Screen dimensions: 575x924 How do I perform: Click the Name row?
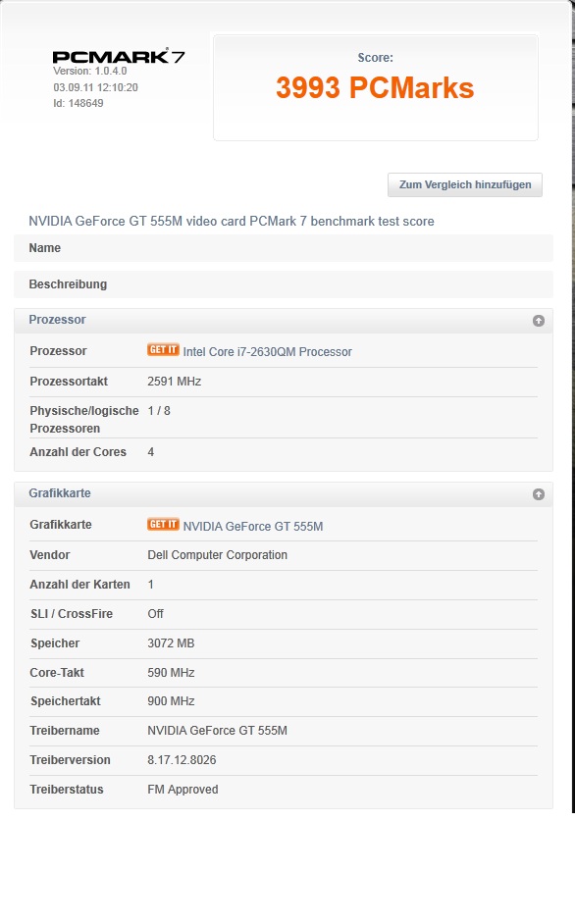(283, 248)
